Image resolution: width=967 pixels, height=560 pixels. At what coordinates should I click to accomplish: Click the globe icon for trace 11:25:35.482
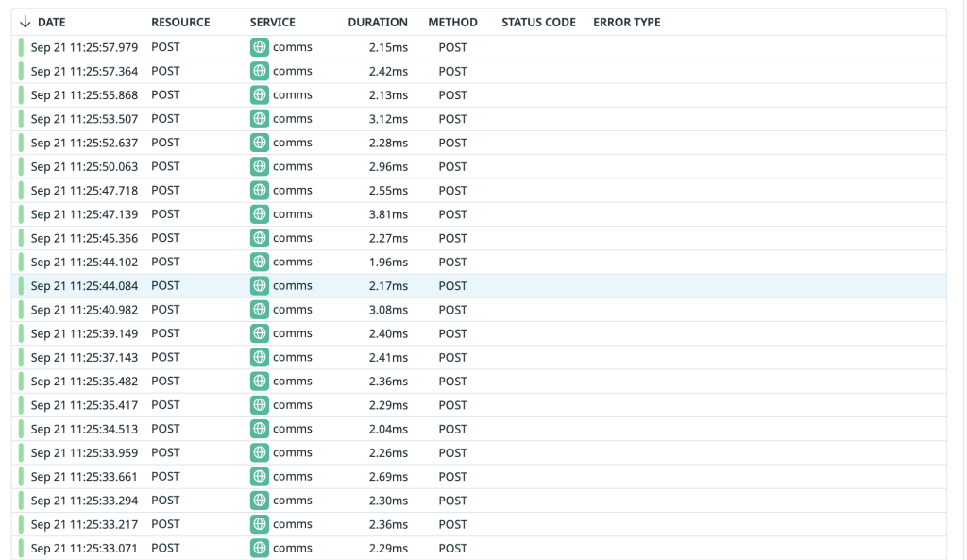pyautogui.click(x=259, y=381)
